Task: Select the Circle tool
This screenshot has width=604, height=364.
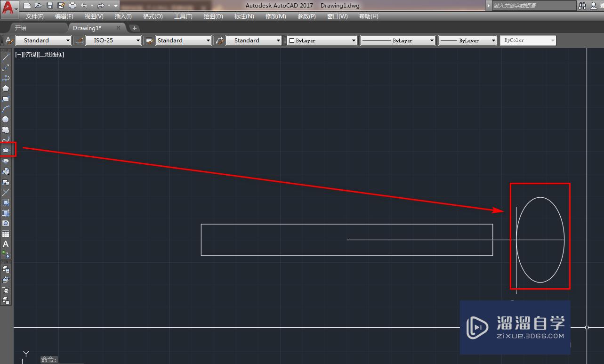Action: coord(6,120)
